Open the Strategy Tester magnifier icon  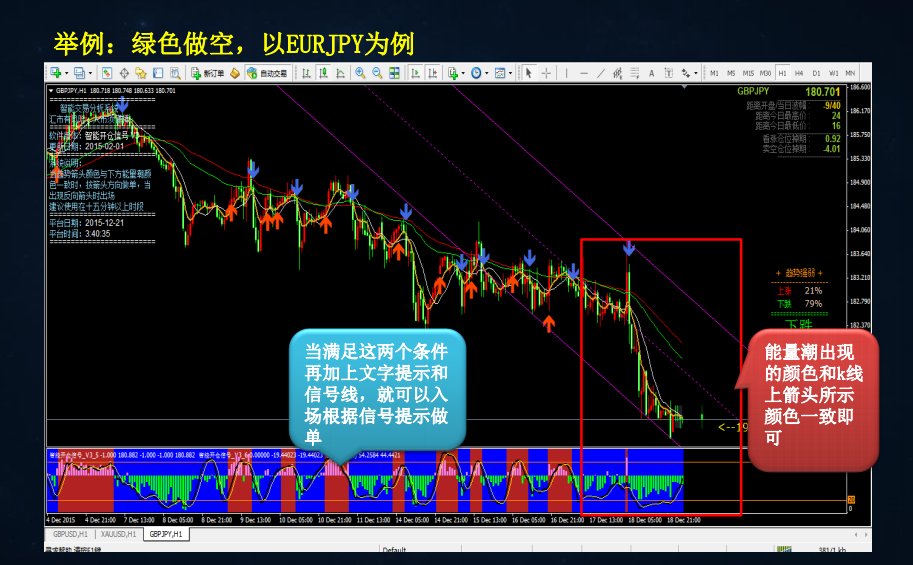coord(174,73)
